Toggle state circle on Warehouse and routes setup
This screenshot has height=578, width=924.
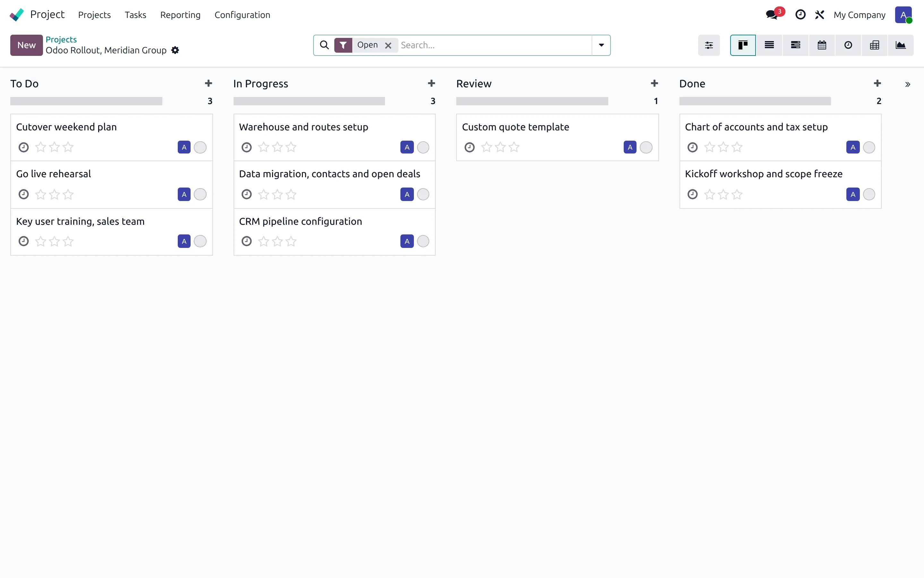pyautogui.click(x=423, y=147)
